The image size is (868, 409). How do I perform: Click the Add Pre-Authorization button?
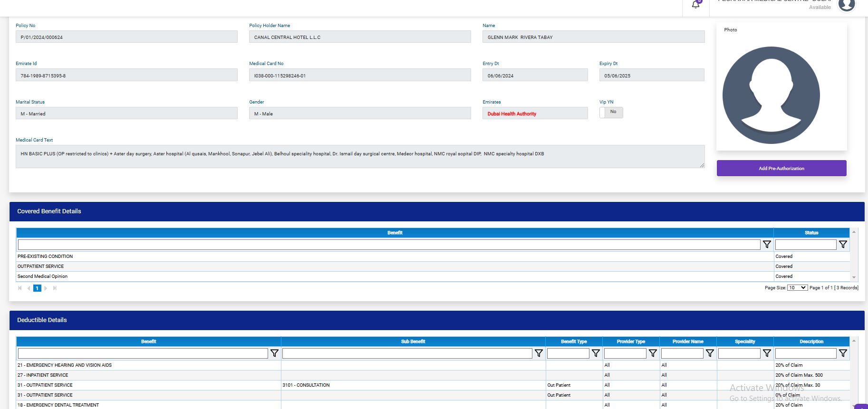click(781, 168)
